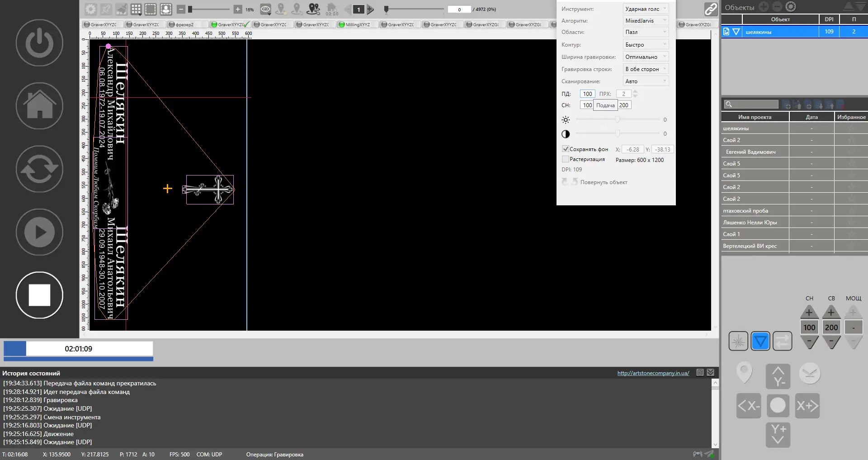Select the фрезер2 tab
Screen dimensions: 868x460
pos(184,24)
